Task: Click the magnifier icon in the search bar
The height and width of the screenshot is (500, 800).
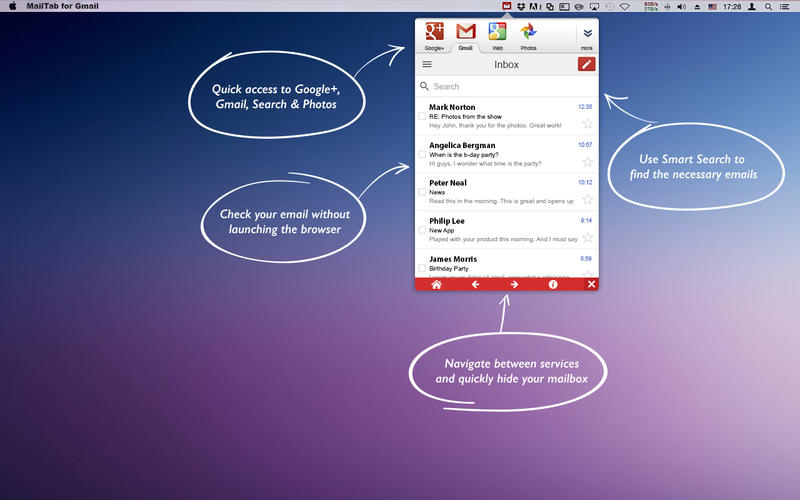Action: click(x=424, y=86)
